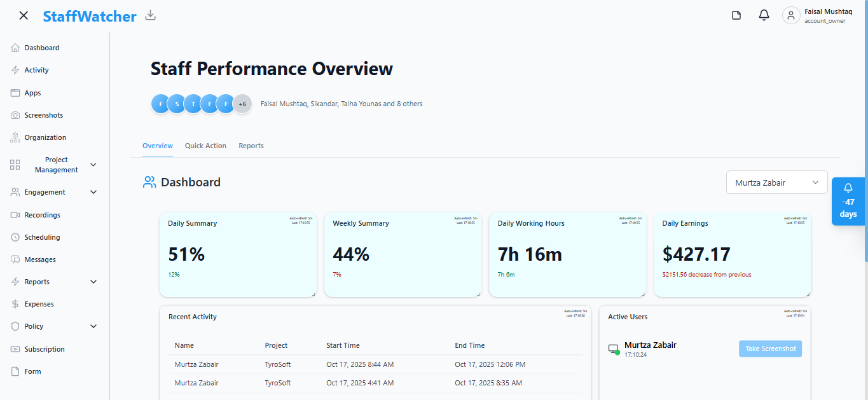Open the Murtza Zabair user dropdown

(776, 182)
